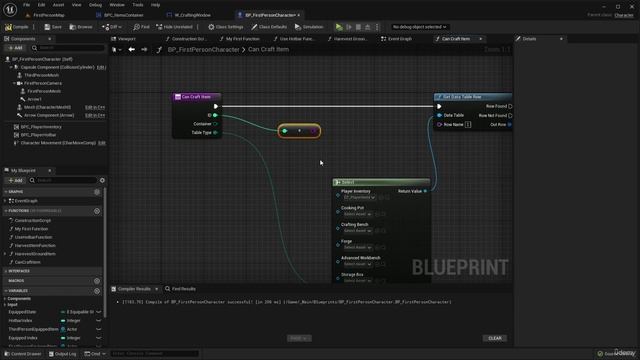Click Edit in C++ link for Arrow Component
This screenshot has width=640, height=360.
tap(95, 116)
